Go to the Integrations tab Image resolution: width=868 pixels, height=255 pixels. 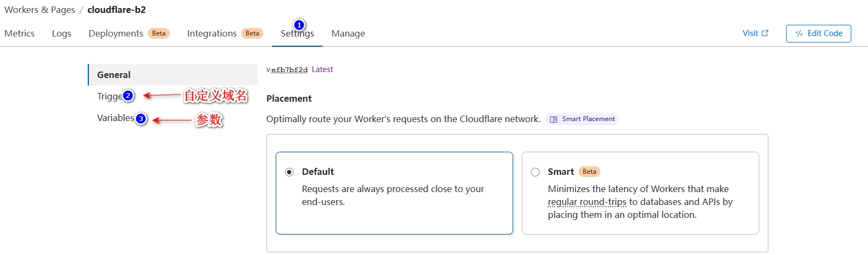coord(212,33)
